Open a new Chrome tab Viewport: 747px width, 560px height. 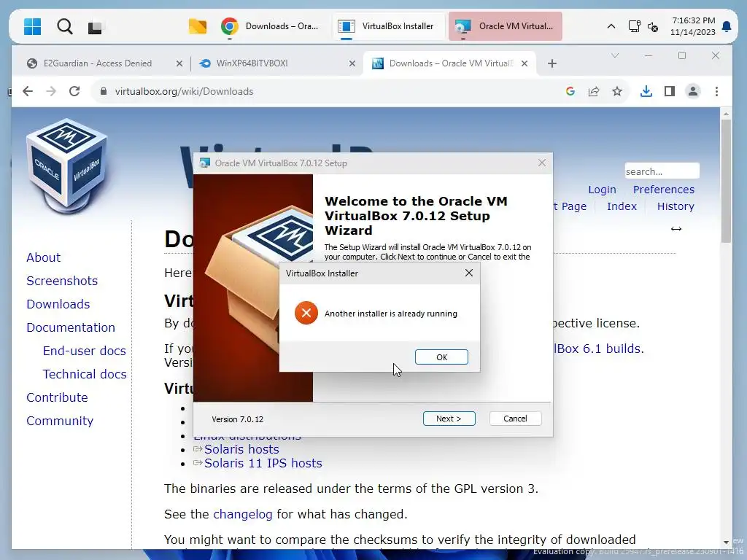pos(552,63)
